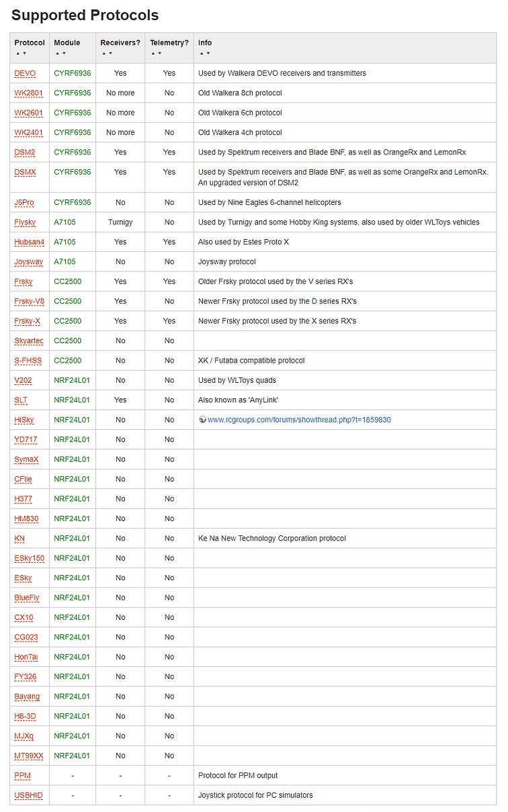Sort descending by Module column arrow

pyautogui.click(x=64, y=53)
